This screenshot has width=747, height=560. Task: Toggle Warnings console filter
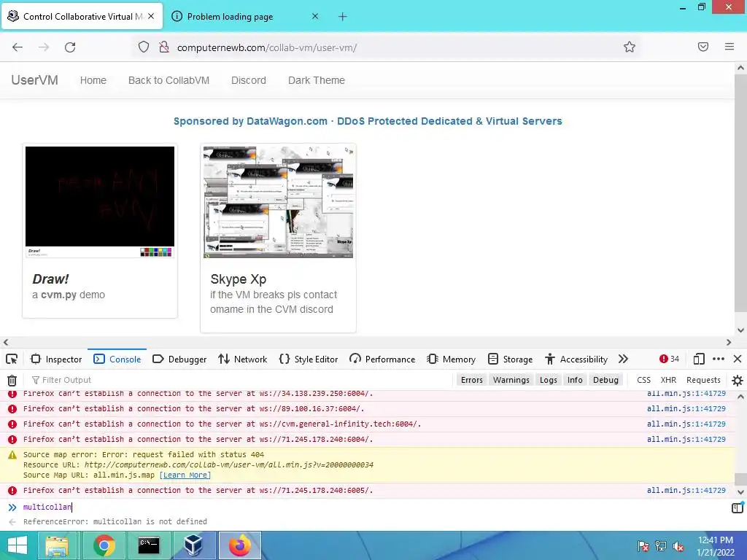point(511,380)
